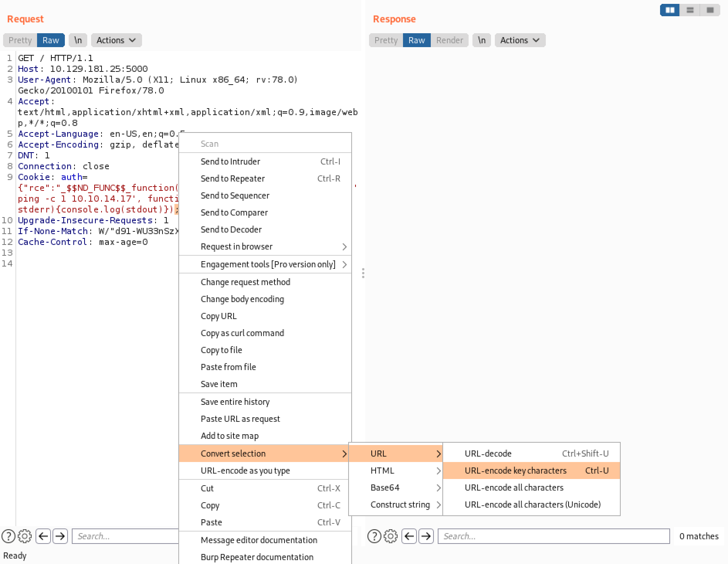This screenshot has height=564, width=728.
Task: Switch Response view to Raw tab
Action: (416, 40)
